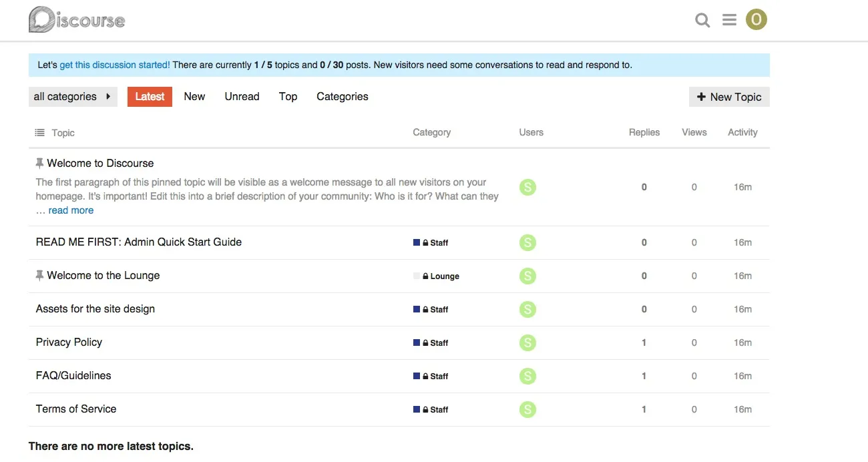This screenshot has height=462, width=868.
Task: Open the Top tab
Action: [288, 97]
